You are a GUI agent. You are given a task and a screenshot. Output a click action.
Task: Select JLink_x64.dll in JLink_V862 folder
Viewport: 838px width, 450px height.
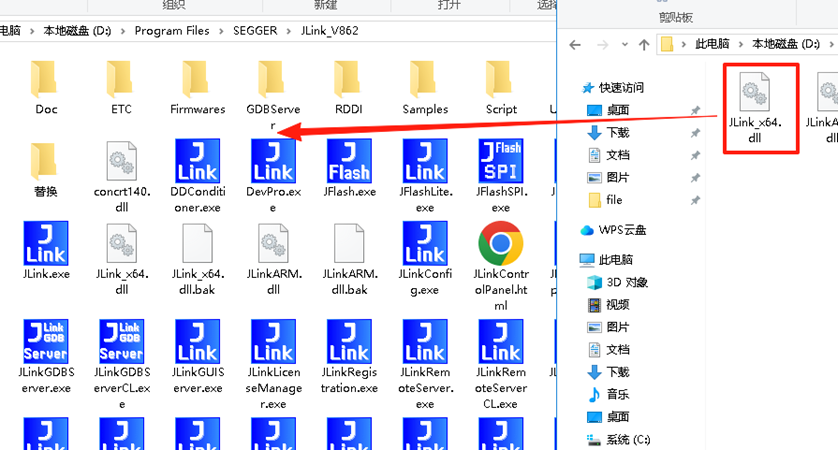click(121, 243)
